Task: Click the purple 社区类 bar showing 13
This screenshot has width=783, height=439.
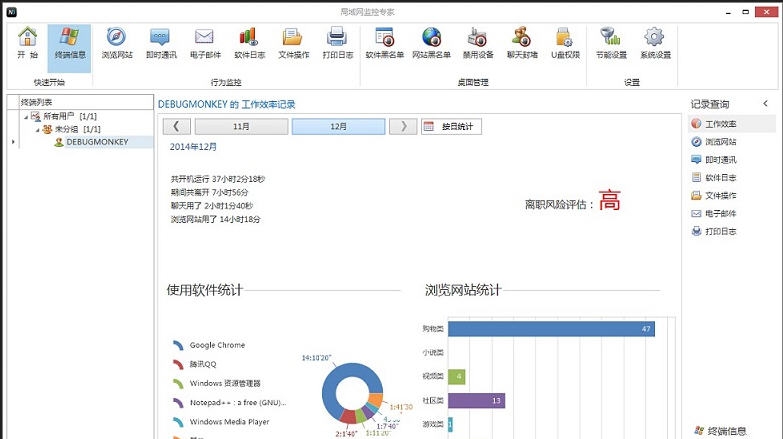Action: (476, 401)
